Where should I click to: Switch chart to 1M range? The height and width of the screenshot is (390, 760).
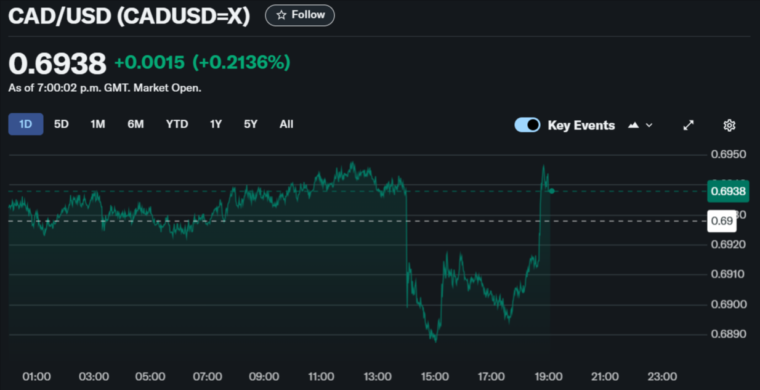(97, 125)
